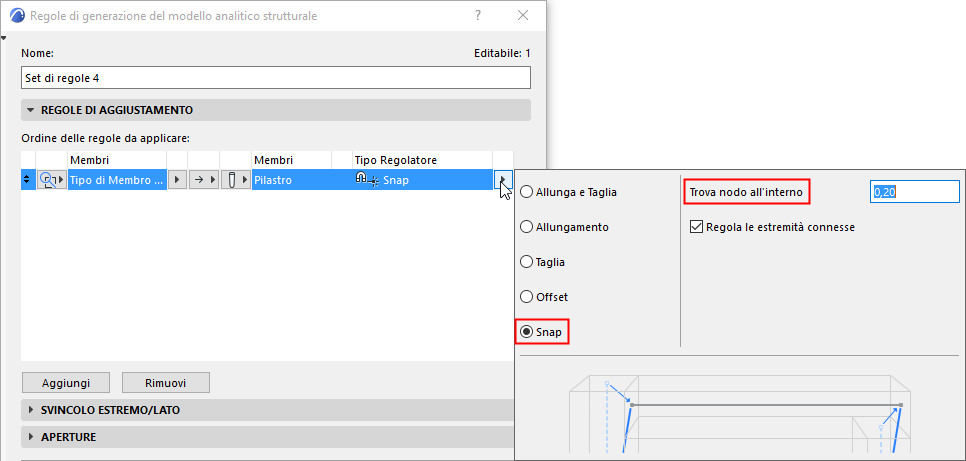Close the Regole di generazione dialog
Image resolution: width=966 pixels, height=461 pixels.
(x=523, y=15)
